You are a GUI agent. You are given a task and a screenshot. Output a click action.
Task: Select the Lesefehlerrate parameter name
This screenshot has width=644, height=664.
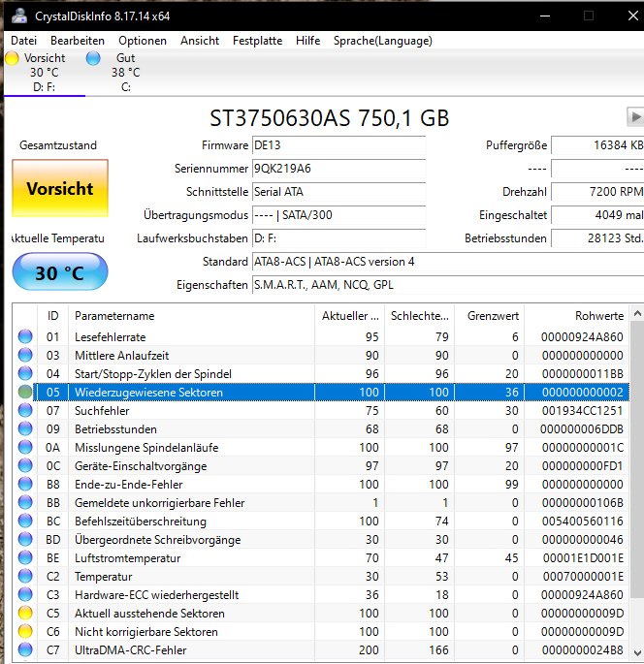tap(111, 337)
